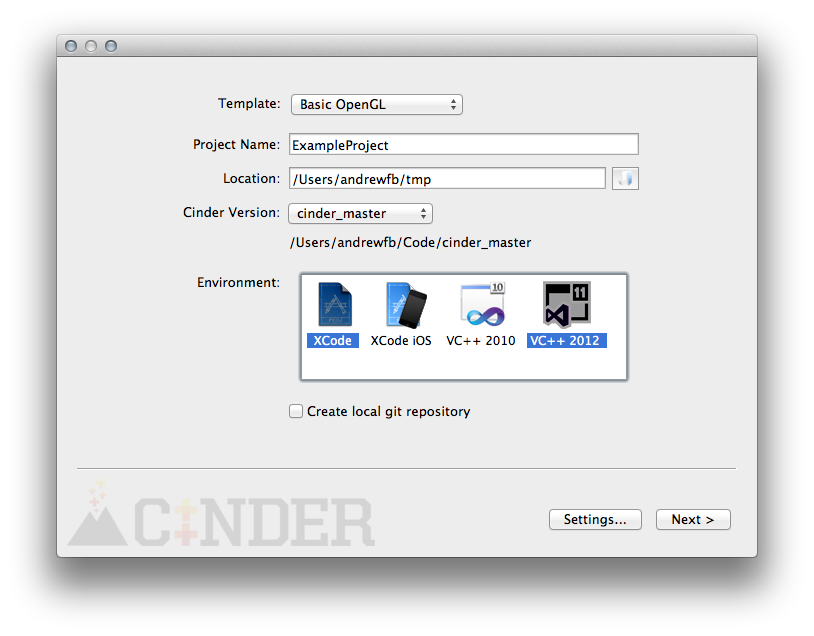Zoom the window with green button
The image size is (814, 636).
click(111, 46)
